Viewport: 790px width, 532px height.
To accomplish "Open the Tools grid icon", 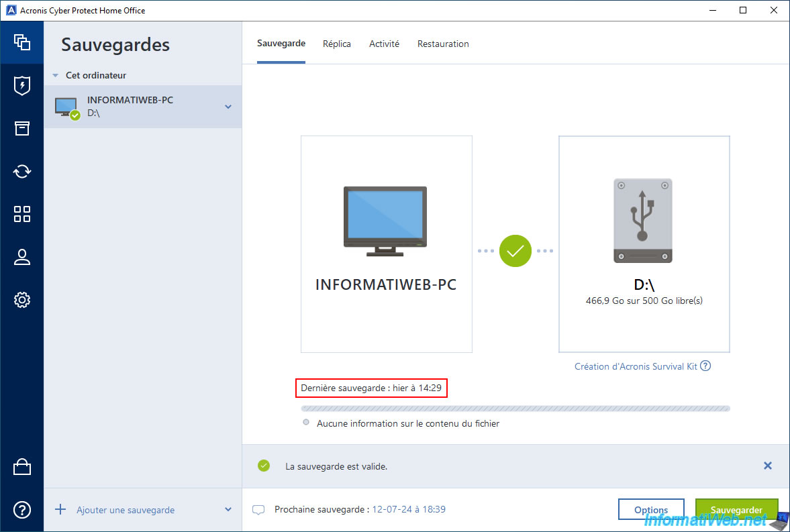I will coord(22,214).
